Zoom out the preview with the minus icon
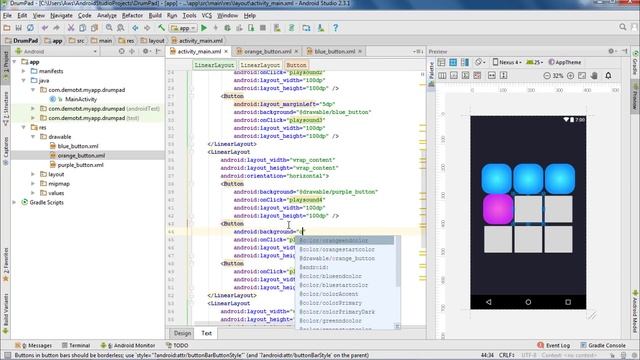This screenshot has width=640, height=360. pyautogui.click(x=547, y=76)
